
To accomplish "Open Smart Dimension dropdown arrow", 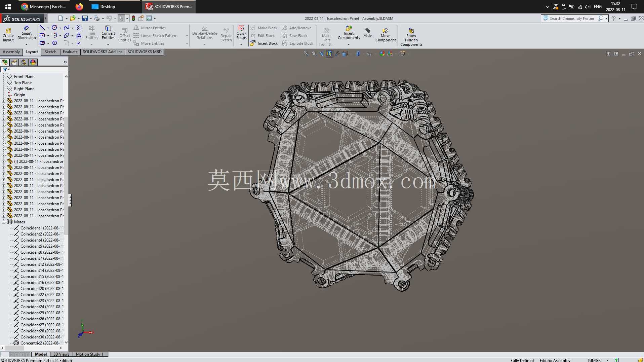I will (27, 44).
